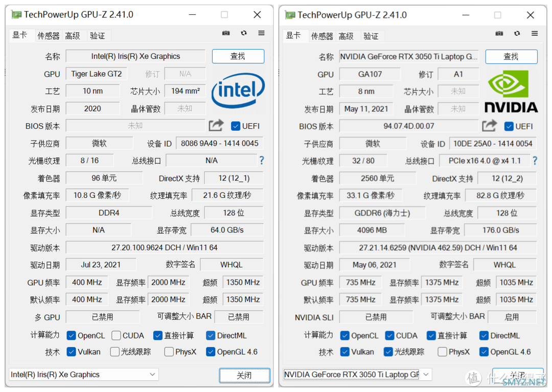The image size is (552, 392).
Task: Click the Intel logo image
Action: point(238,91)
